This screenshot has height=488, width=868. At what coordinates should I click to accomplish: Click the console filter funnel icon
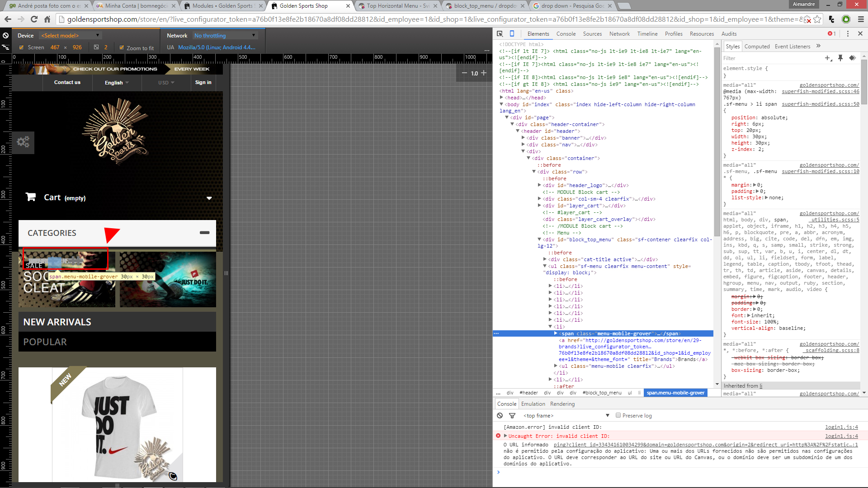coord(512,416)
